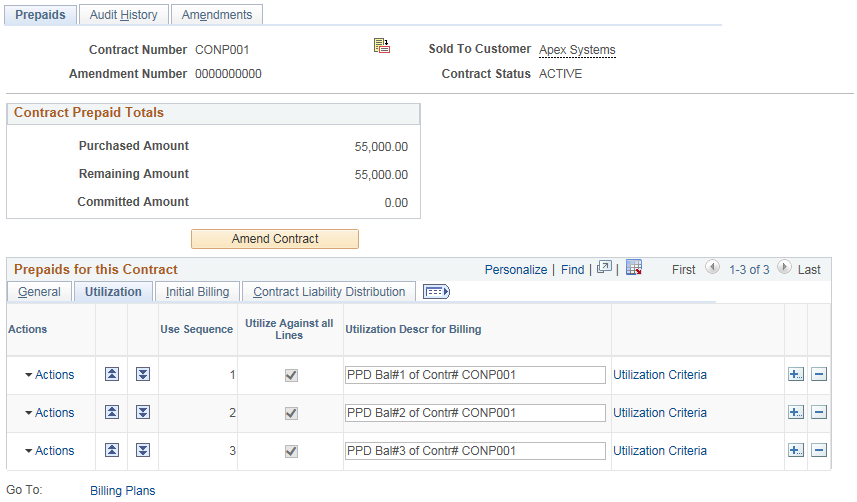Select contract number value CONP001
Viewport: 857px width, 502px height.
222,50
